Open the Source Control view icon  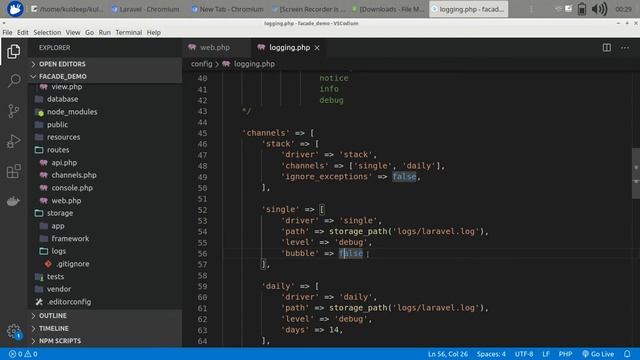click(x=13, y=111)
